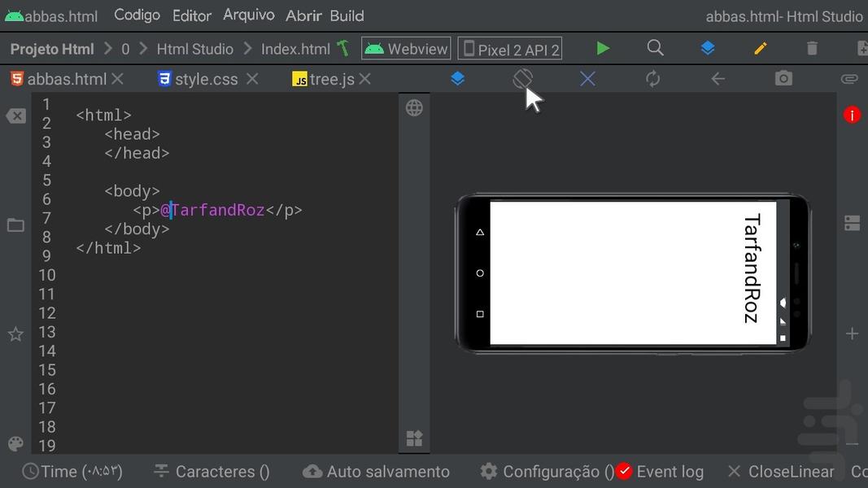
Task: Open the Pixel 2 API 2 device selector
Action: click(x=509, y=48)
